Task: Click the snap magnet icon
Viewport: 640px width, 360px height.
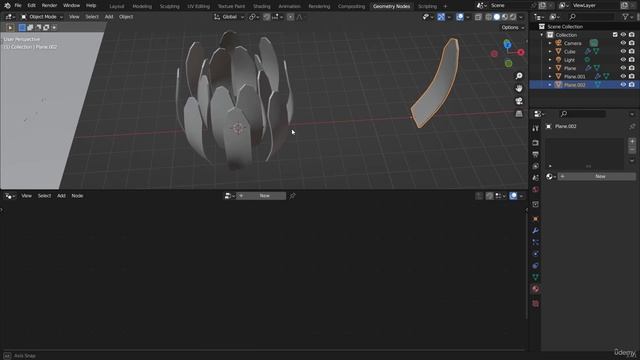Action: pos(267,17)
